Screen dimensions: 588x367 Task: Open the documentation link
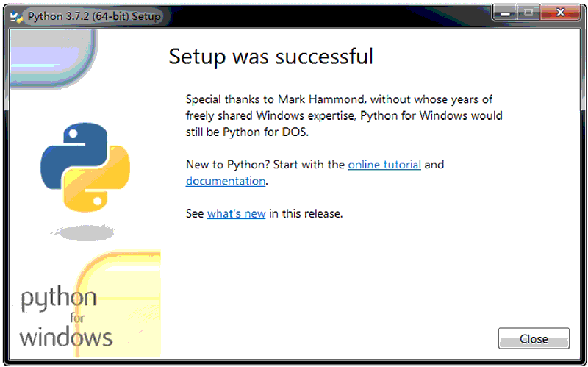click(226, 181)
